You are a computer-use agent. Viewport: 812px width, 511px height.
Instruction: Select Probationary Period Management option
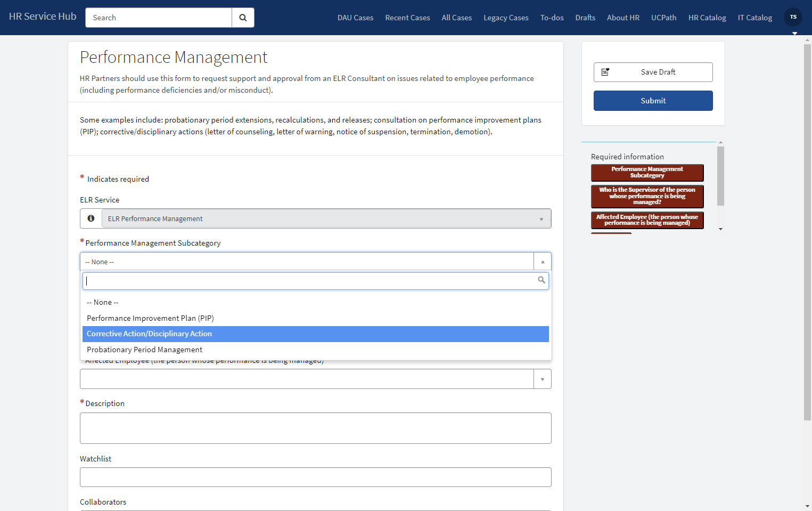316,350
